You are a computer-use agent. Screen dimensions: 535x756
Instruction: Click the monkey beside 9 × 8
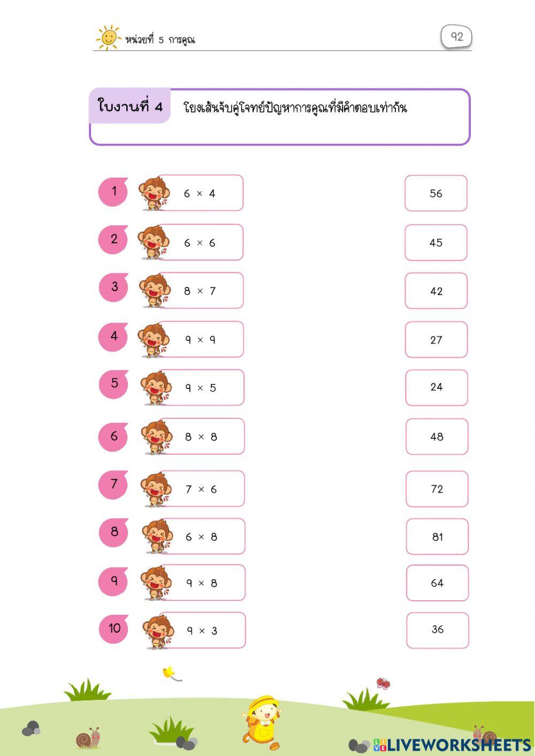point(156,583)
